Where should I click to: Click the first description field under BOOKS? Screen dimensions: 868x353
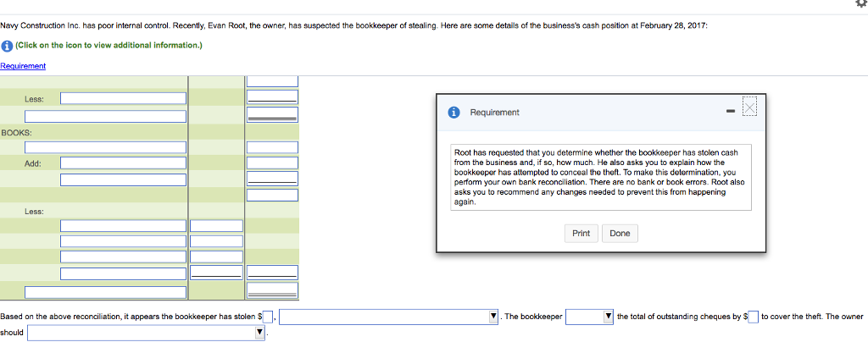[x=105, y=147]
